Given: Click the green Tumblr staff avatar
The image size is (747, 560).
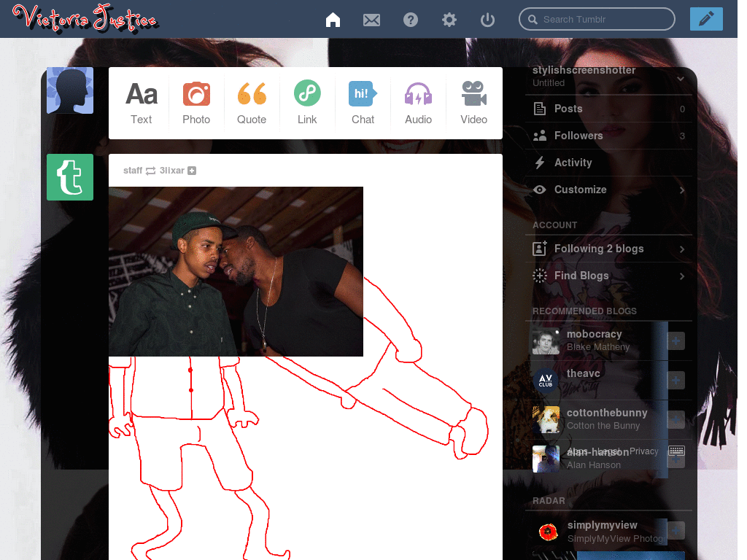Looking at the screenshot, I should tap(70, 177).
